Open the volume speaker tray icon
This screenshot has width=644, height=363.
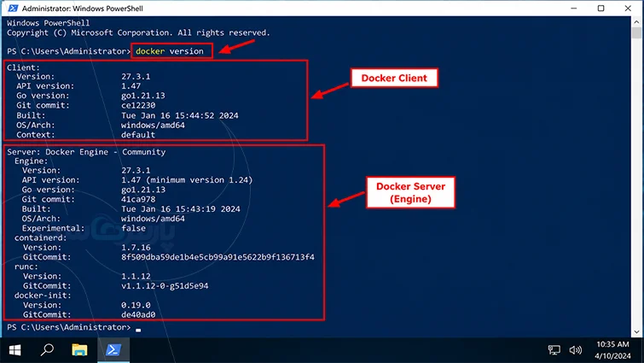click(576, 350)
